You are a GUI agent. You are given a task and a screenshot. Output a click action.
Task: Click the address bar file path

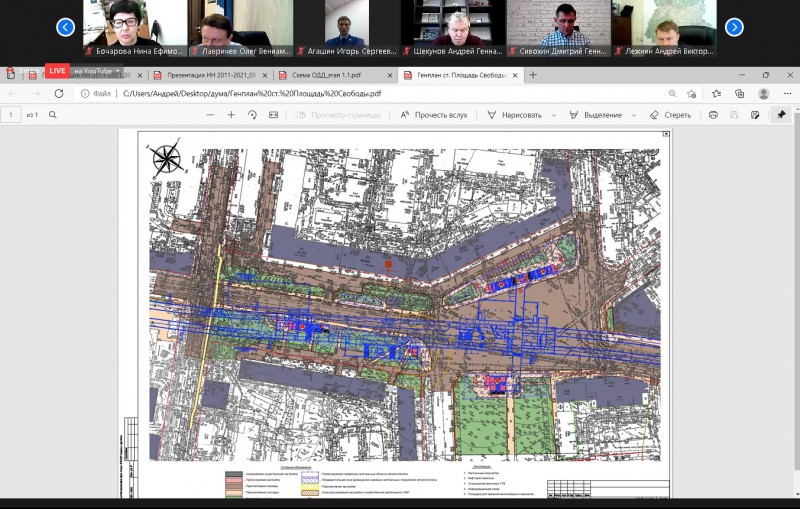[x=250, y=93]
